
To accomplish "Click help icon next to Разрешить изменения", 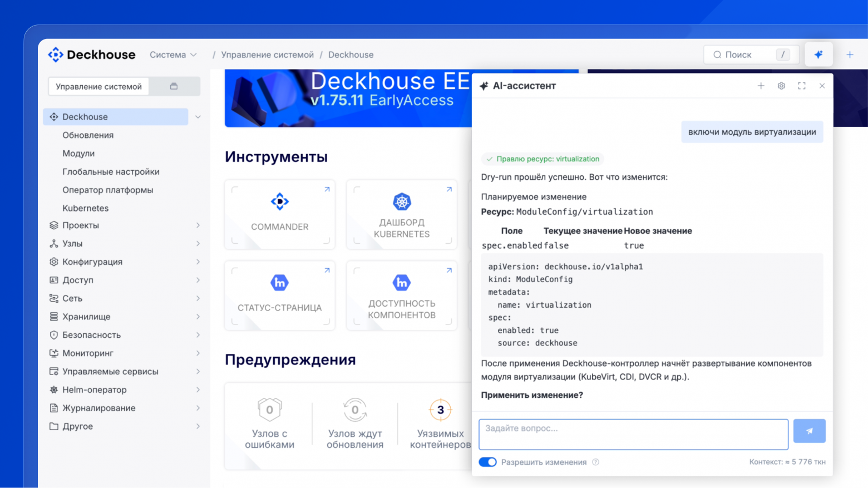I will click(596, 462).
